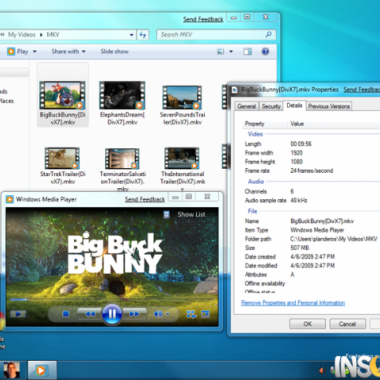The image size is (380, 380).
Task: Click the Search MKV input field
Action: click(x=211, y=34)
